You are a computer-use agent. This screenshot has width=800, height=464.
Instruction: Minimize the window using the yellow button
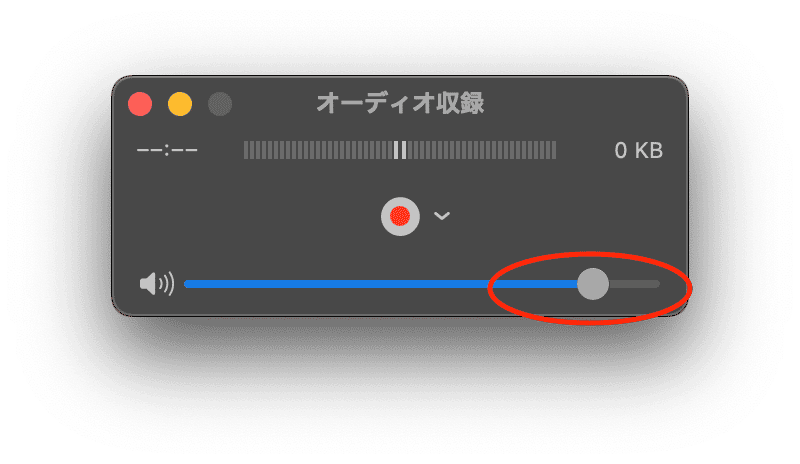click(x=180, y=104)
